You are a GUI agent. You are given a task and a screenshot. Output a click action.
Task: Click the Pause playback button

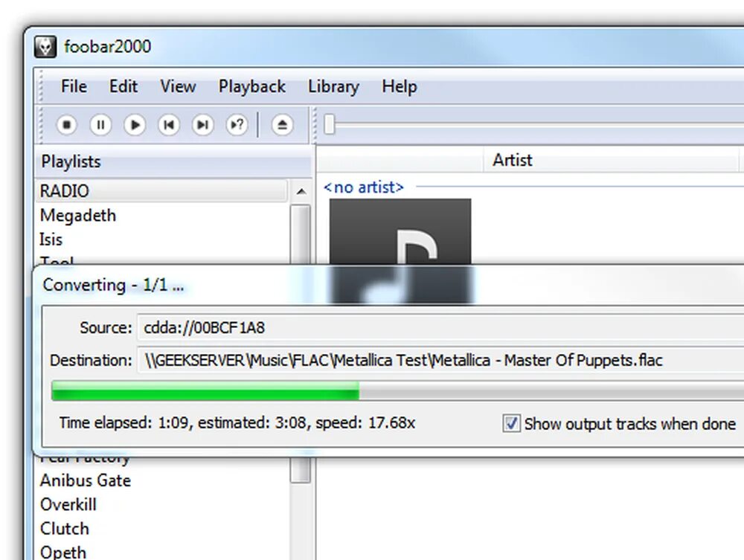100,125
